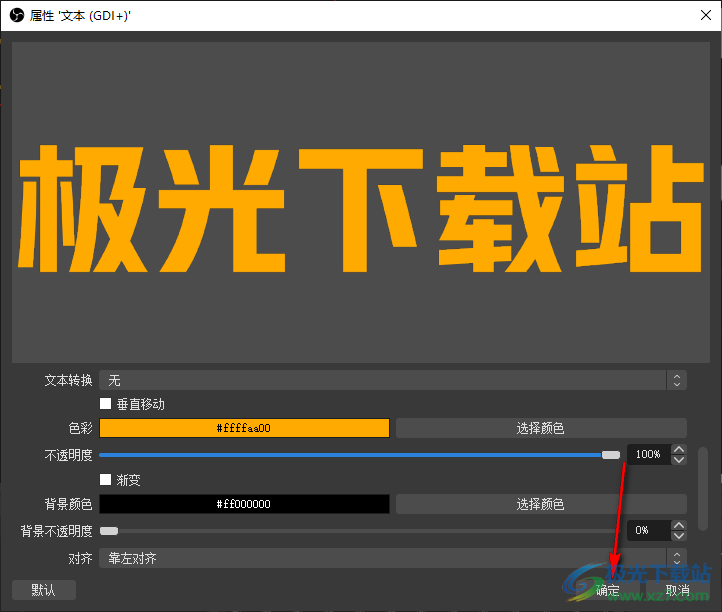Close the text properties dialog
This screenshot has height=612, width=722.
coord(705,15)
